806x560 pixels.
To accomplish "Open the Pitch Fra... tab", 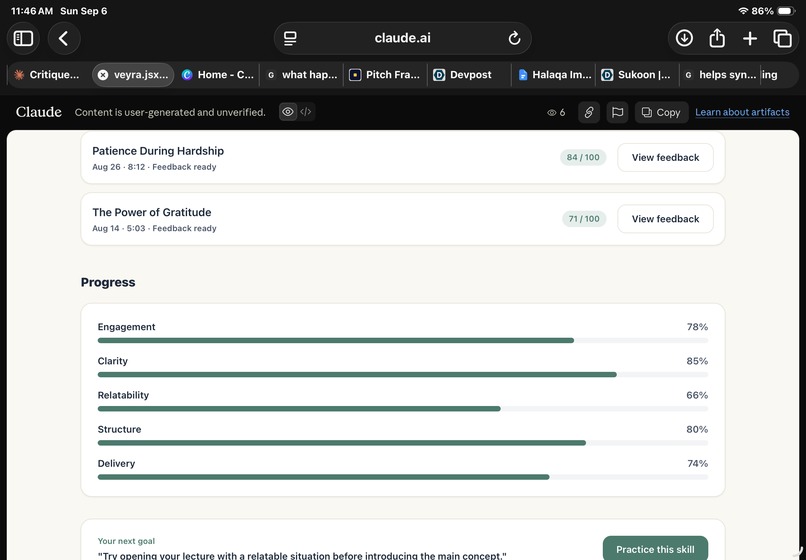I will (386, 75).
